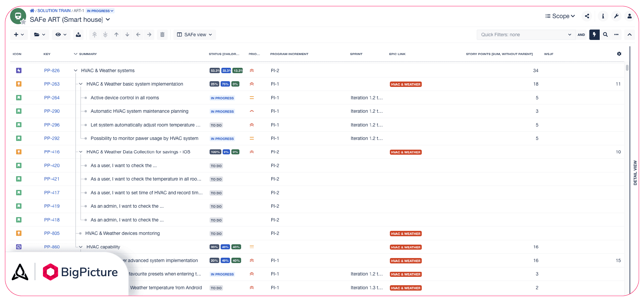Click the move down arrow icon
This screenshot has height=302, width=644.
[x=127, y=35]
